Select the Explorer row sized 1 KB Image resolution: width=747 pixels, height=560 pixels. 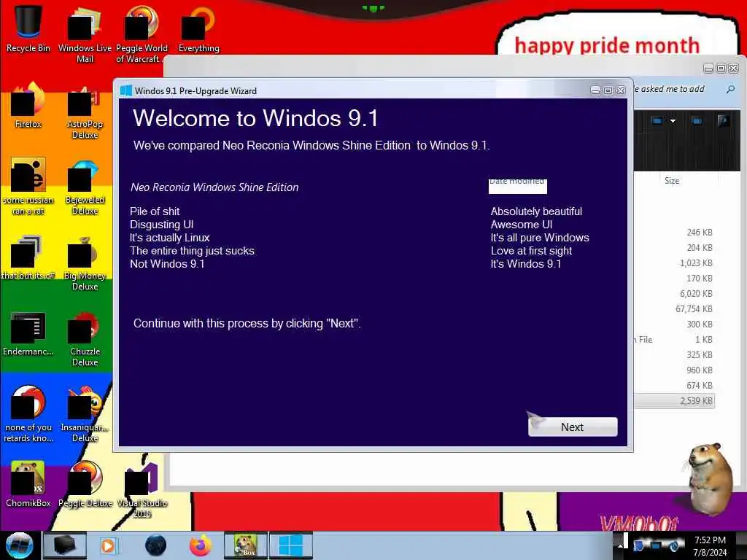674,340
